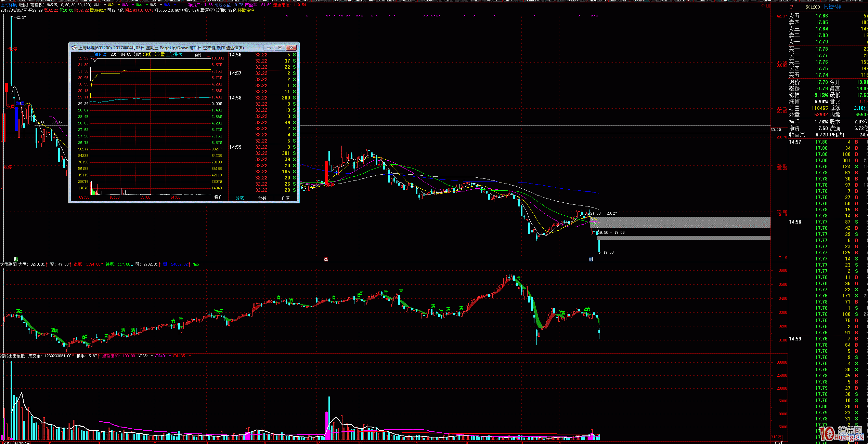Click the 大盘副图 indicator title
This screenshot has width=868, height=444.
coord(8,264)
